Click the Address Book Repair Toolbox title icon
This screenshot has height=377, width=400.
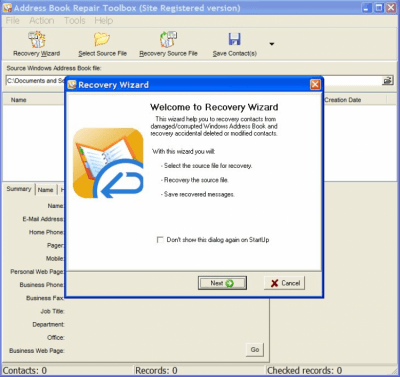pos(7,8)
